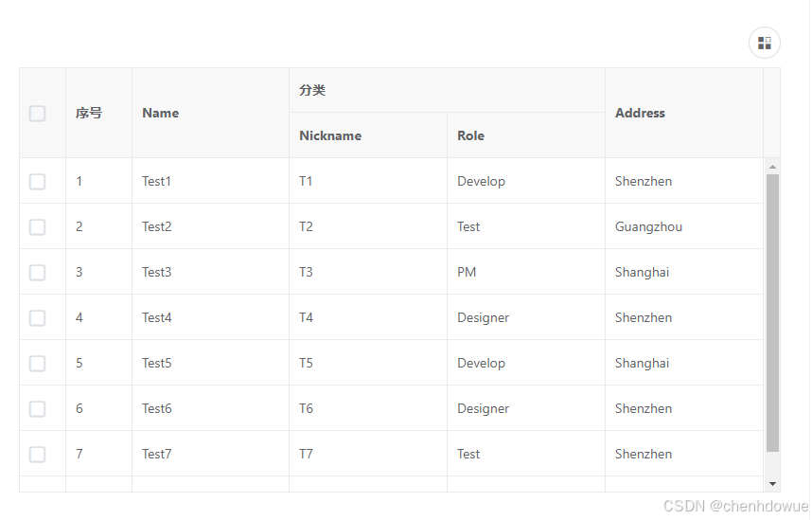
Task: Click the Test role in row Test7
Action: pos(525,454)
